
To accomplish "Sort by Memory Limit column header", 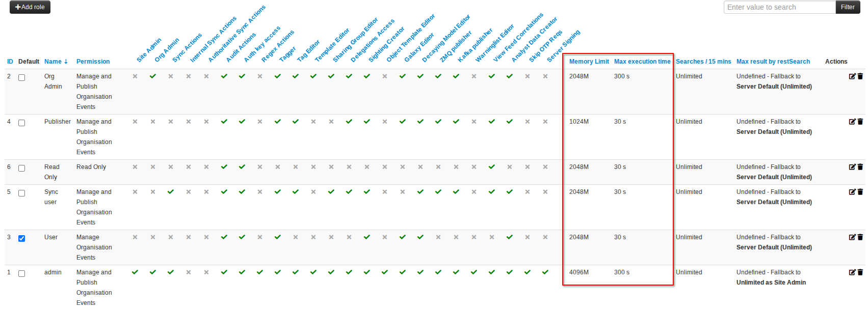I will pos(589,62).
